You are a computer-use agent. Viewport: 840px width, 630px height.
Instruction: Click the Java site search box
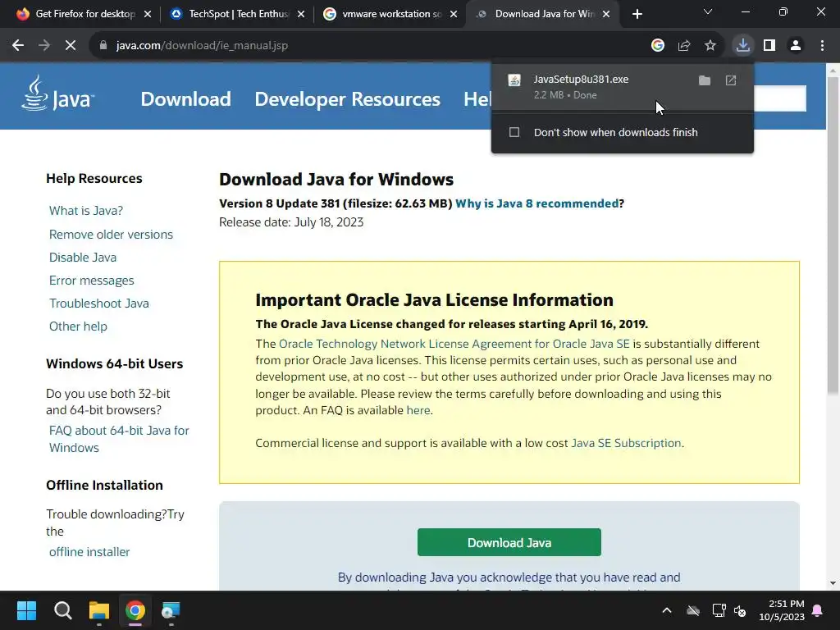pos(780,98)
